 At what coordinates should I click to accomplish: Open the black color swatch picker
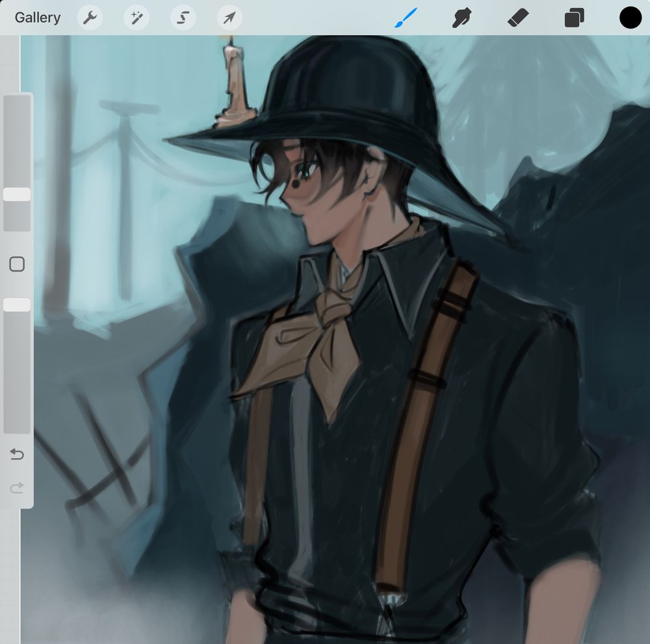tap(630, 18)
